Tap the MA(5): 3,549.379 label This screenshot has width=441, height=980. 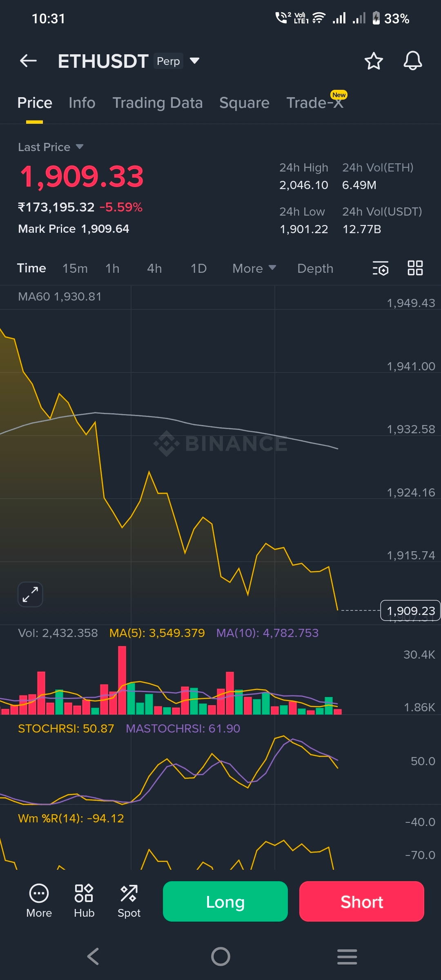click(157, 633)
